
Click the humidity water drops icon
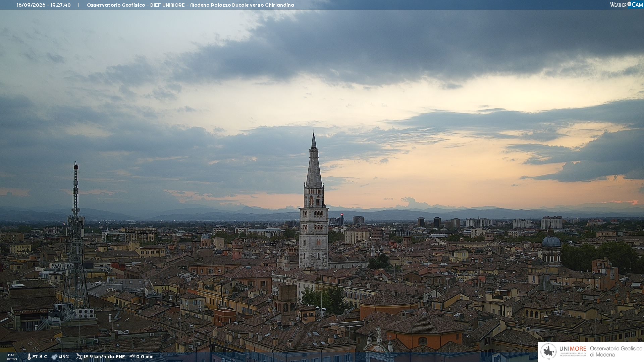[54, 357]
